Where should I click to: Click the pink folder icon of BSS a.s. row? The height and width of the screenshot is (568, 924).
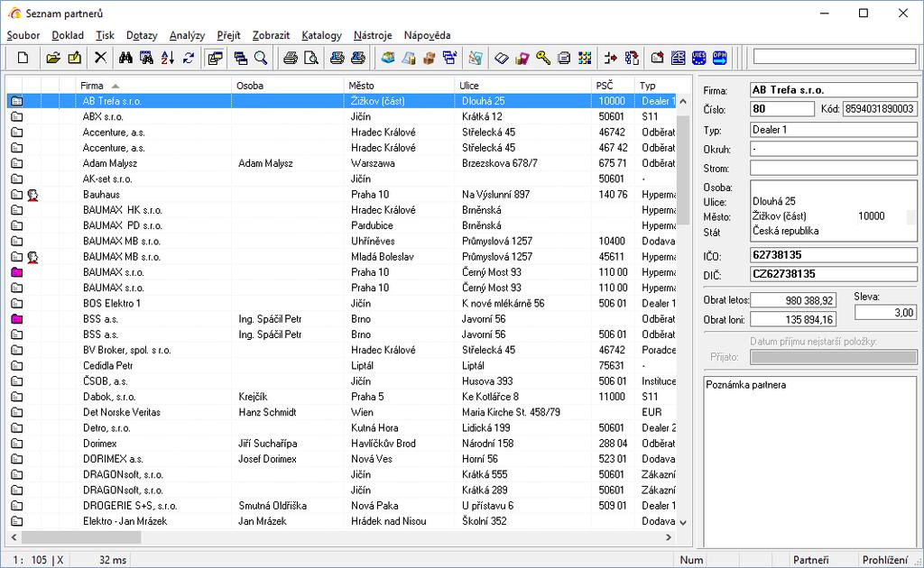16,319
